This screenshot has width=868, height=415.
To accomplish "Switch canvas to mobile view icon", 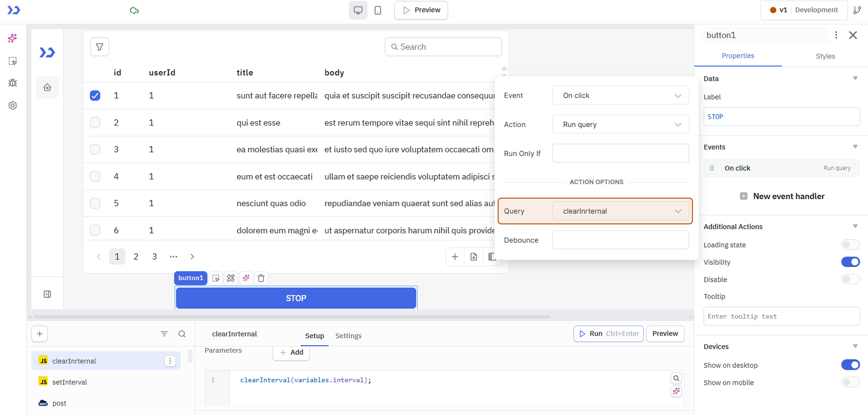I will point(377,10).
